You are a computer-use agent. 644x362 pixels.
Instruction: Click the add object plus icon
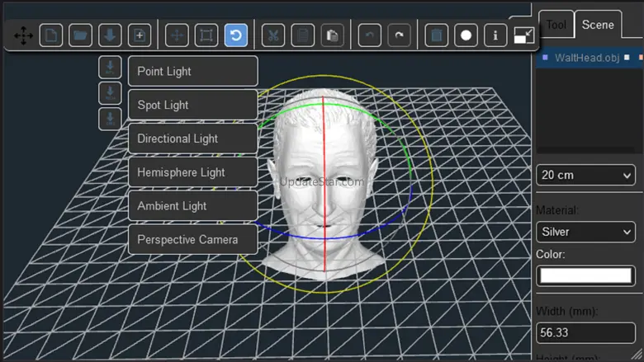[140, 35]
